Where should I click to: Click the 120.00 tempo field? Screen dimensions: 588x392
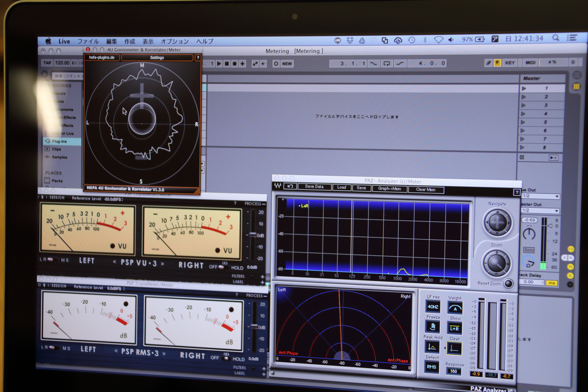(x=62, y=63)
